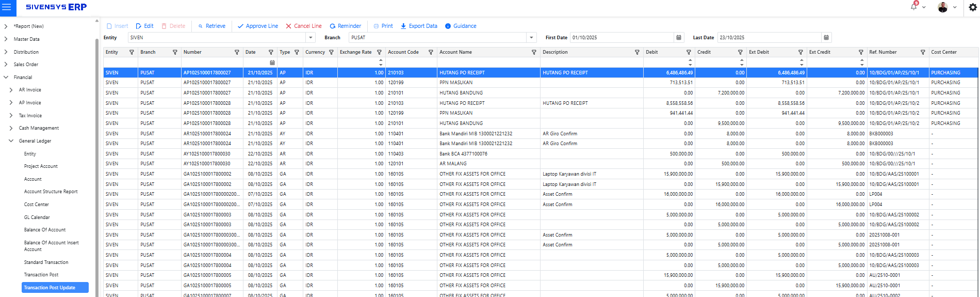Open First Date calendar picker
The width and height of the screenshot is (980, 297).
coord(679,38)
